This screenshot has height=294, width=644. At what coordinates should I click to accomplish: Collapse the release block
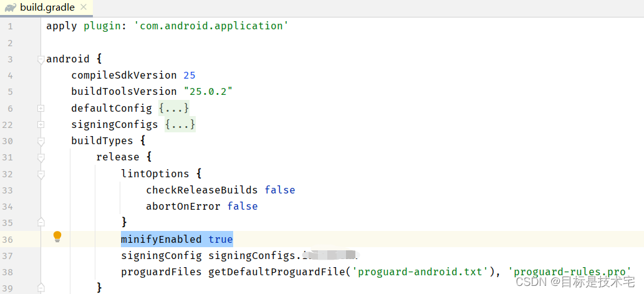41,157
